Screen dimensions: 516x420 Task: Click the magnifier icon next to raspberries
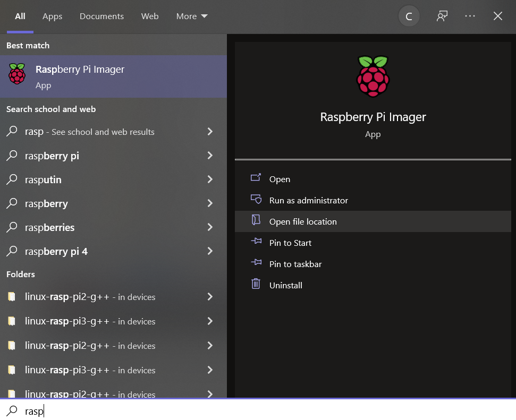pyautogui.click(x=12, y=227)
